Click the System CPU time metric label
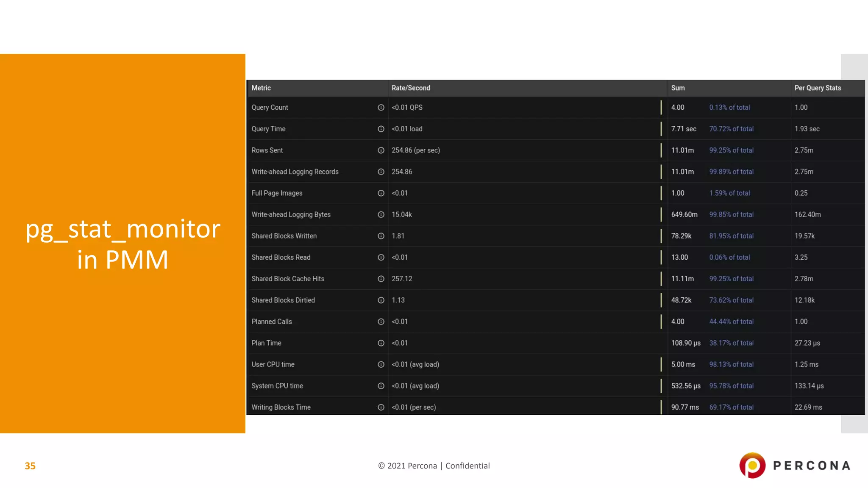The image size is (868, 488). tap(277, 386)
